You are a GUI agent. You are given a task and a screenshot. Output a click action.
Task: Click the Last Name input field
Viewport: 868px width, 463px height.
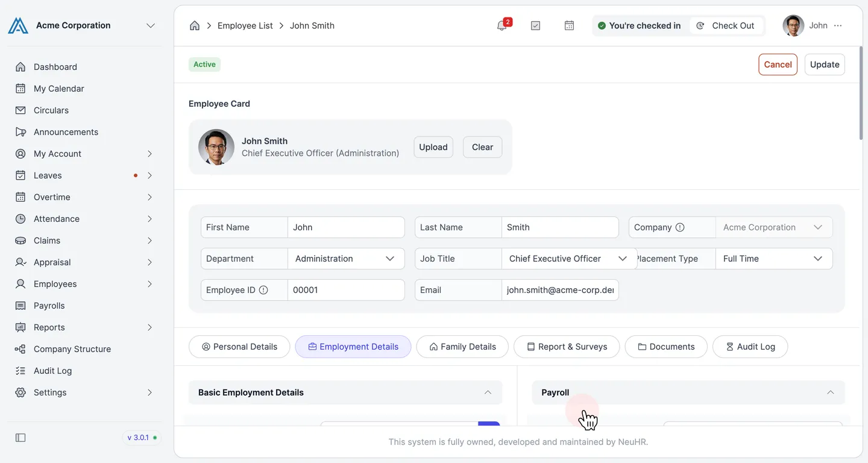560,227
